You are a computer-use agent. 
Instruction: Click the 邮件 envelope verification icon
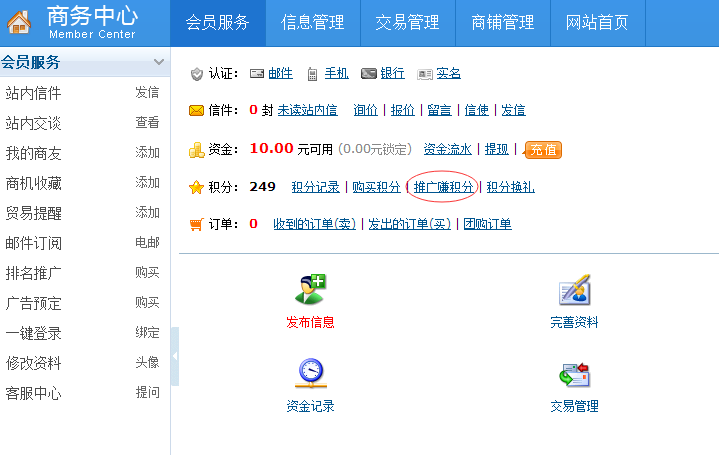pos(257,74)
